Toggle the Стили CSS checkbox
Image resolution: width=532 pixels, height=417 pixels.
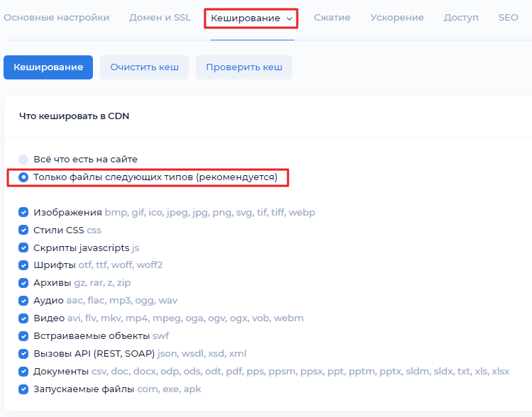pos(23,230)
